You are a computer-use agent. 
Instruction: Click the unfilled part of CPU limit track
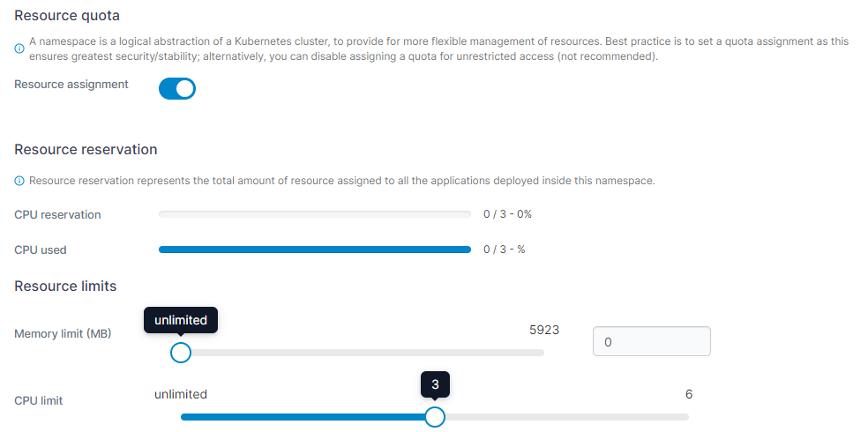(565, 417)
